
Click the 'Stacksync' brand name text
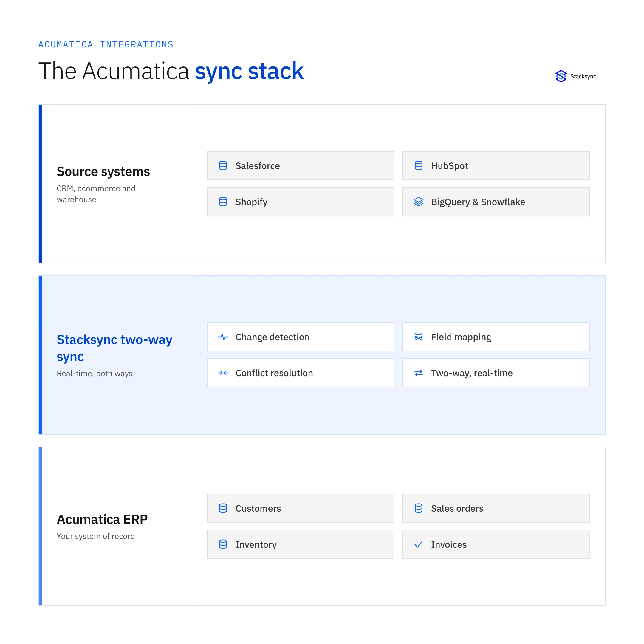583,76
